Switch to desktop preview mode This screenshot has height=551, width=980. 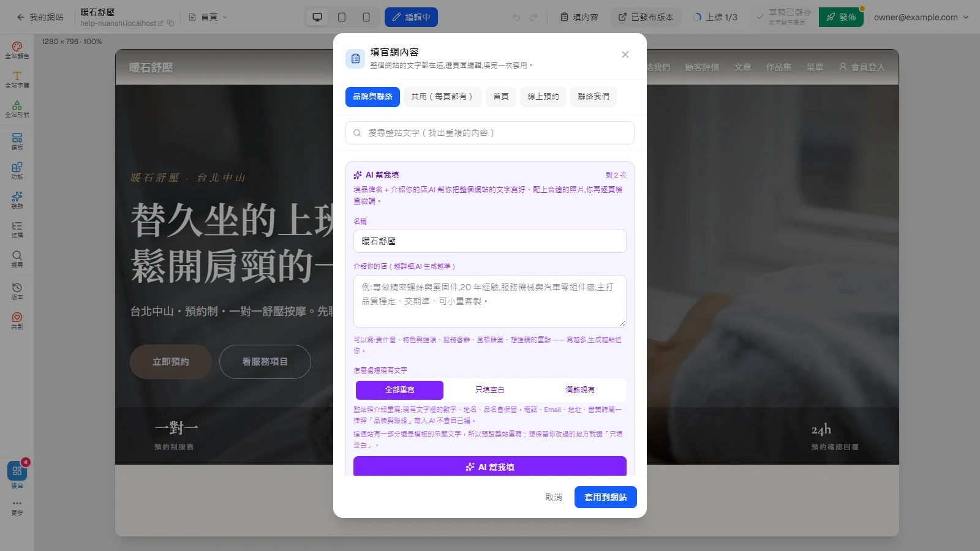pos(317,17)
